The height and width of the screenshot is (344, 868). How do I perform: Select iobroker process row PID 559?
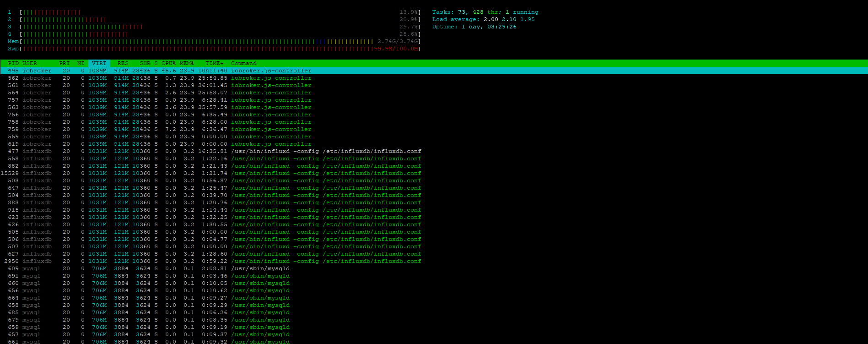pyautogui.click(x=434, y=137)
